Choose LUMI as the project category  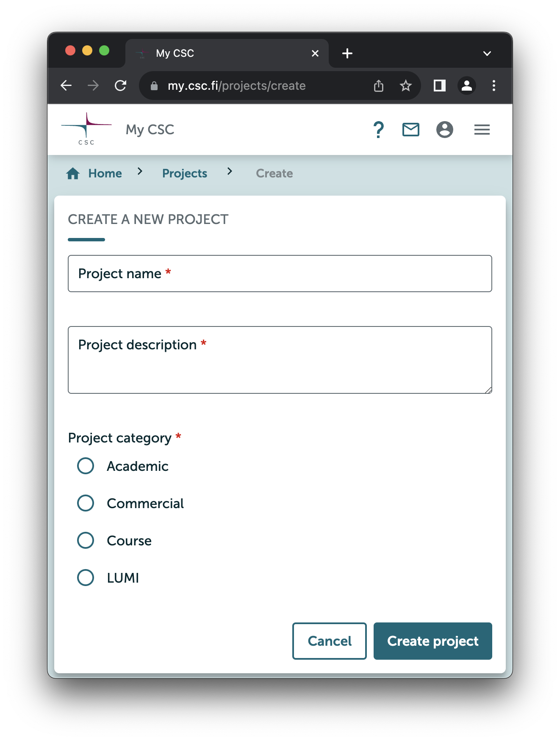[x=85, y=577]
